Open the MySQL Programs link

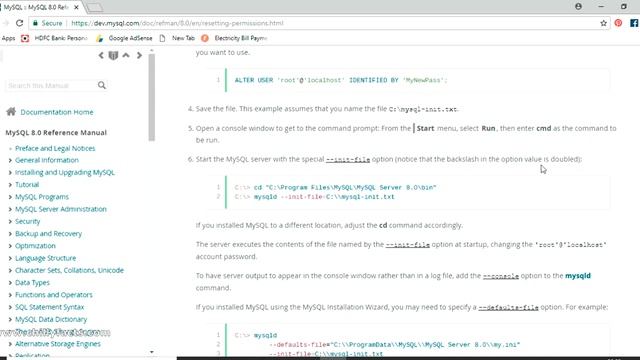pos(42,197)
